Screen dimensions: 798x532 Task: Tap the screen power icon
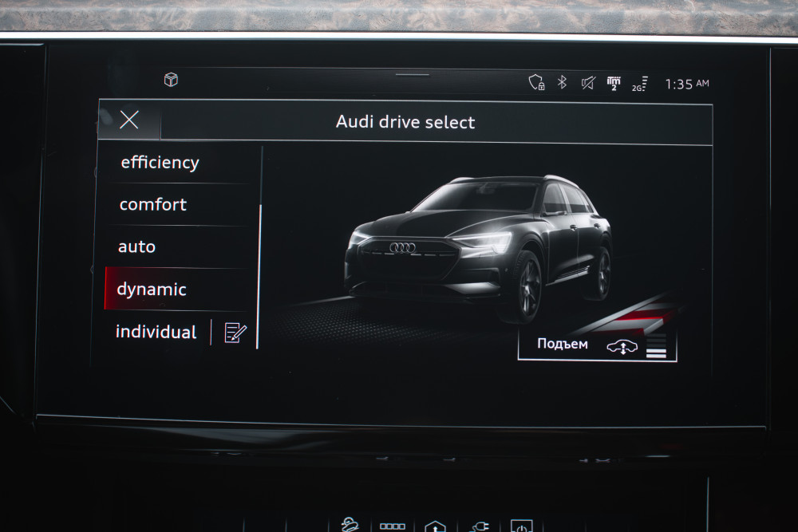522,526
